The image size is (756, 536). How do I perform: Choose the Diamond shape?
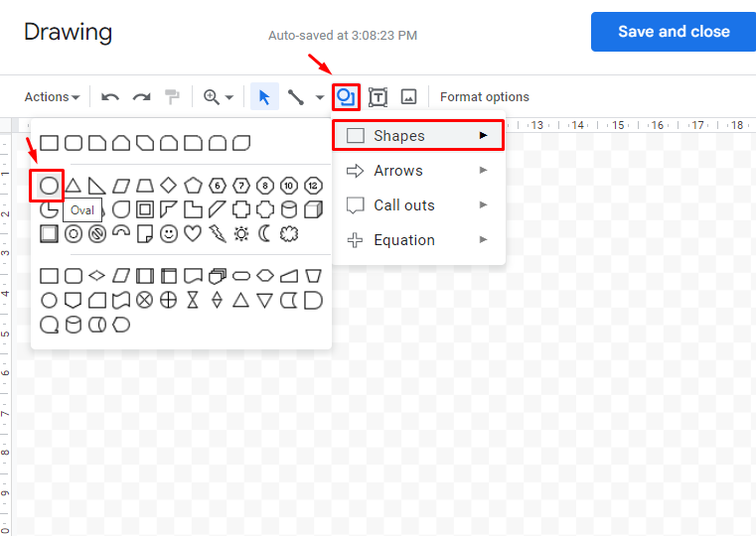pyautogui.click(x=168, y=185)
